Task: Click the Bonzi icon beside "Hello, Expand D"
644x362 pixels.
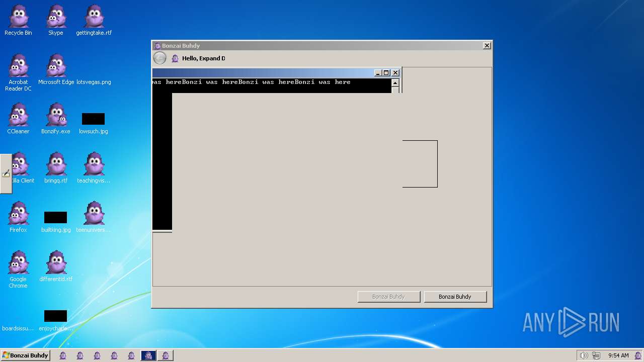Action: coord(175,58)
